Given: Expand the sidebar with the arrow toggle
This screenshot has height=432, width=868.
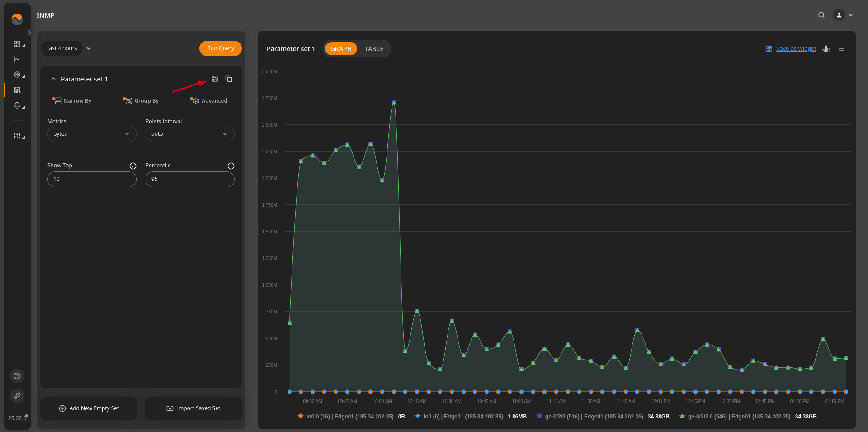Looking at the screenshot, I should (30, 33).
